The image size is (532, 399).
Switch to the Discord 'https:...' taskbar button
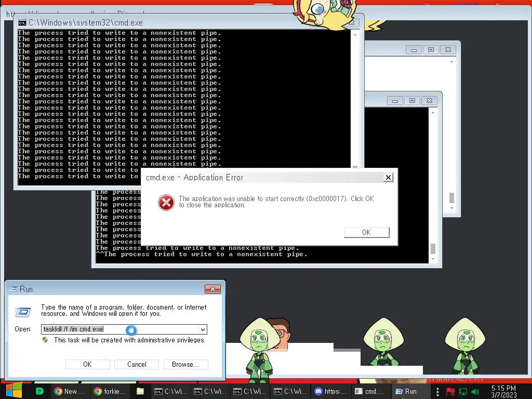[331, 391]
